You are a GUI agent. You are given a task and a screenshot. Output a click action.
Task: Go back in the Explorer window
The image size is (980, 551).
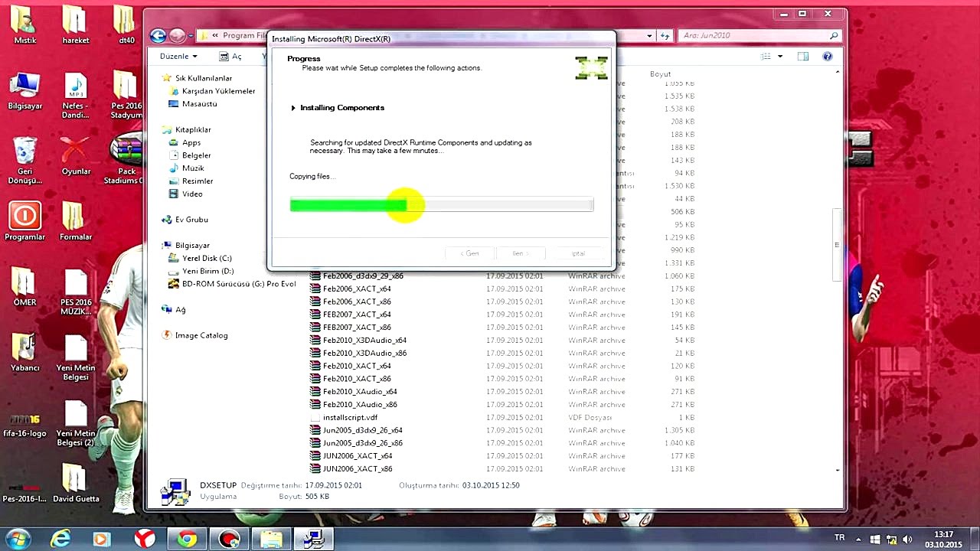[x=158, y=35]
